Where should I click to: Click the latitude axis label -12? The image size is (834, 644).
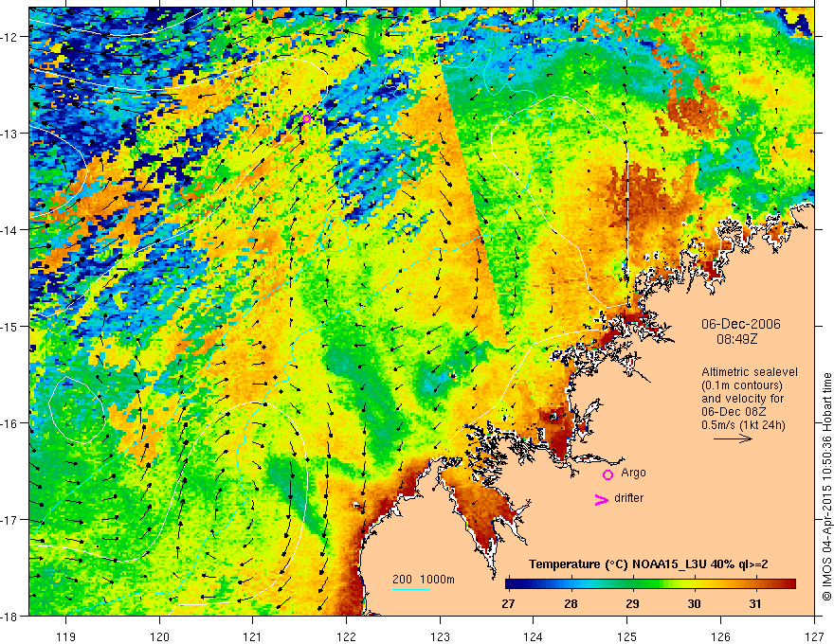point(11,37)
